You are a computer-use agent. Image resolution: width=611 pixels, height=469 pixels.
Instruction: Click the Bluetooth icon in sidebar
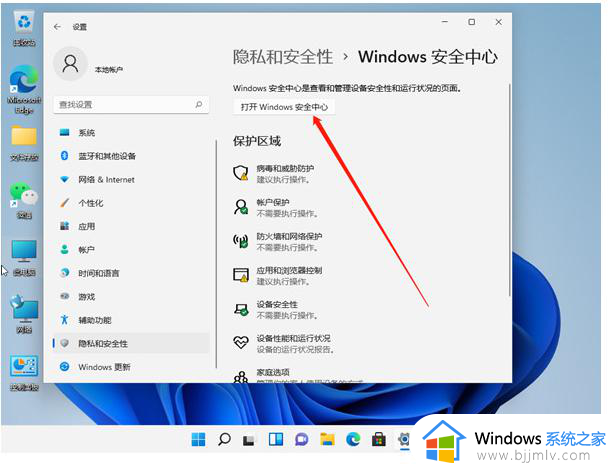click(x=65, y=156)
